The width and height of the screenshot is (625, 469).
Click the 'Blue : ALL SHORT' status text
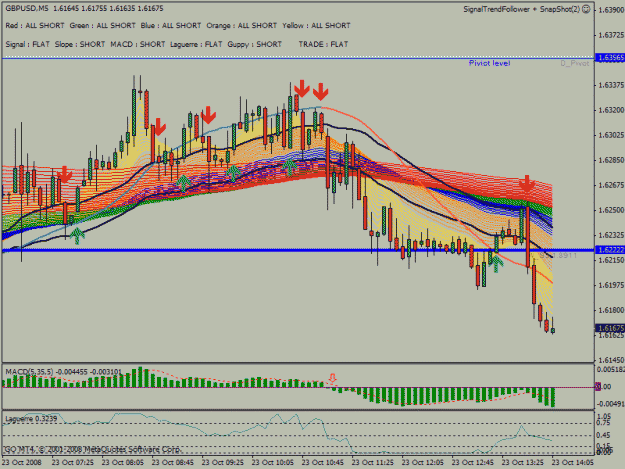pyautogui.click(x=171, y=26)
